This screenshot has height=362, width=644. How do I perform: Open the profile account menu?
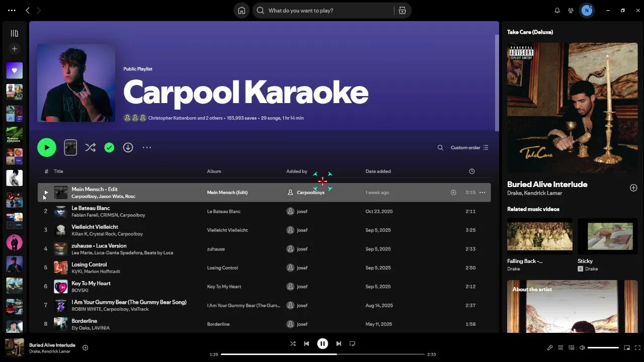tap(587, 10)
